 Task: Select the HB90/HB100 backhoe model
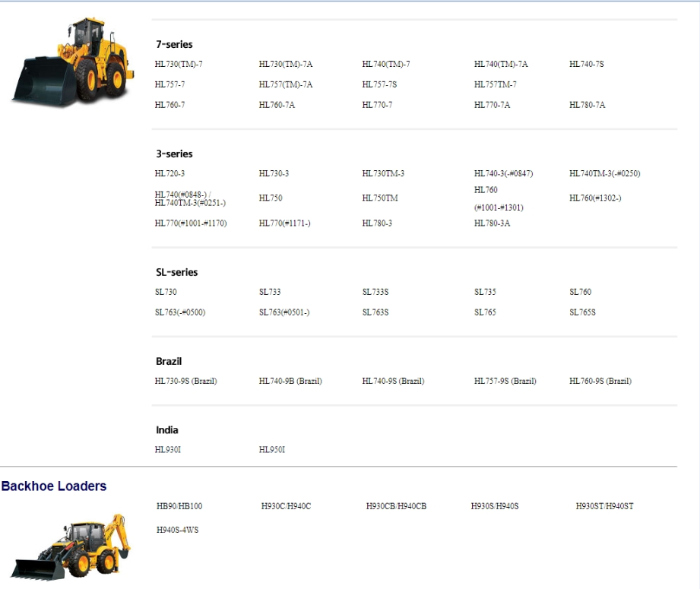pos(181,504)
